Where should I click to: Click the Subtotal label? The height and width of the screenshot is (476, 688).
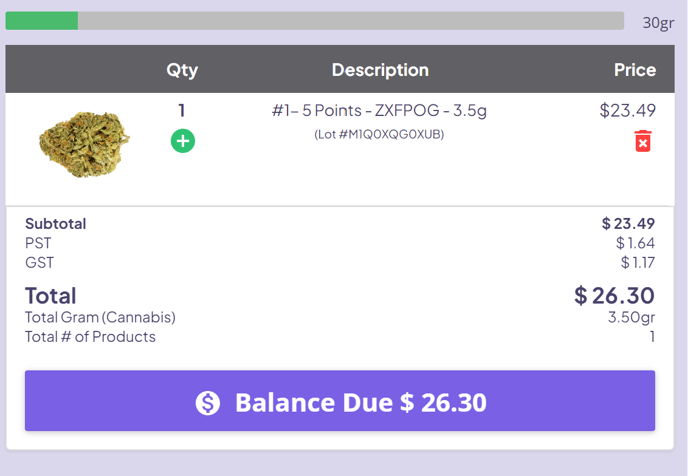tap(56, 224)
